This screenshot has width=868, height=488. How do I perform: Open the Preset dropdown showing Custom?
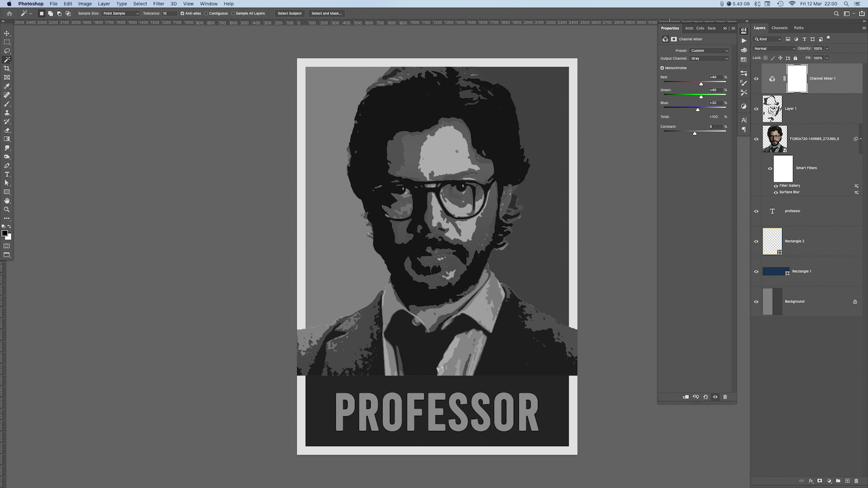tap(709, 50)
